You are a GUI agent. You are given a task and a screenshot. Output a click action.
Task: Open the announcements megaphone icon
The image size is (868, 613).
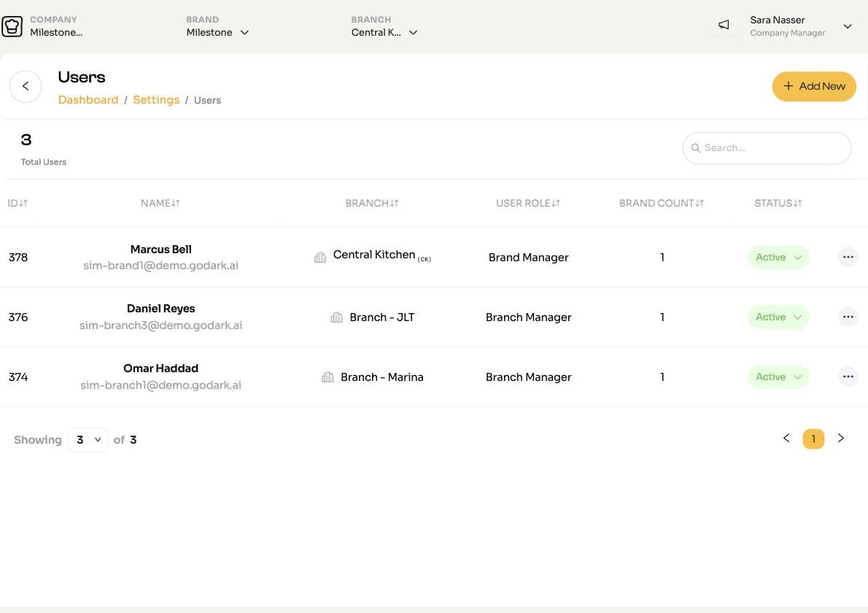coord(724,25)
